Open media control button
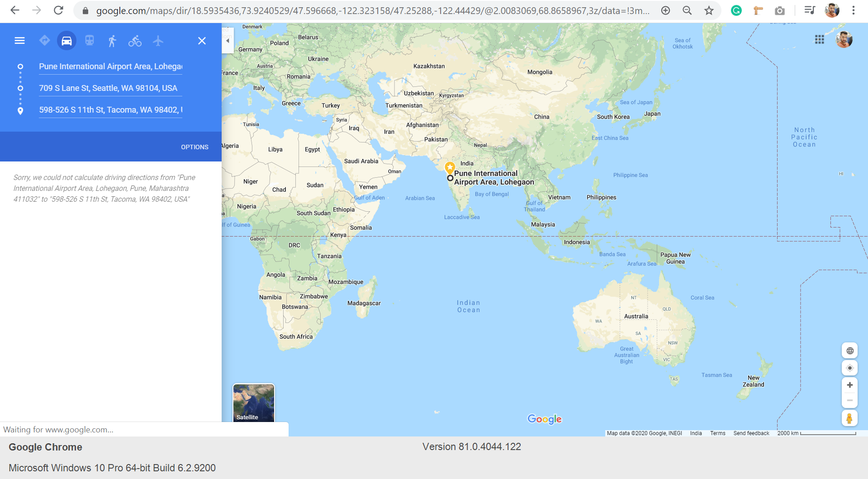Viewport: 868px width, 479px height. pos(810,10)
